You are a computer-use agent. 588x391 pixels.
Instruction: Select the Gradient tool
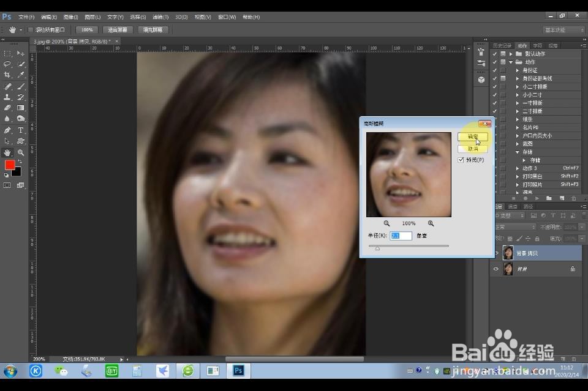[21, 108]
